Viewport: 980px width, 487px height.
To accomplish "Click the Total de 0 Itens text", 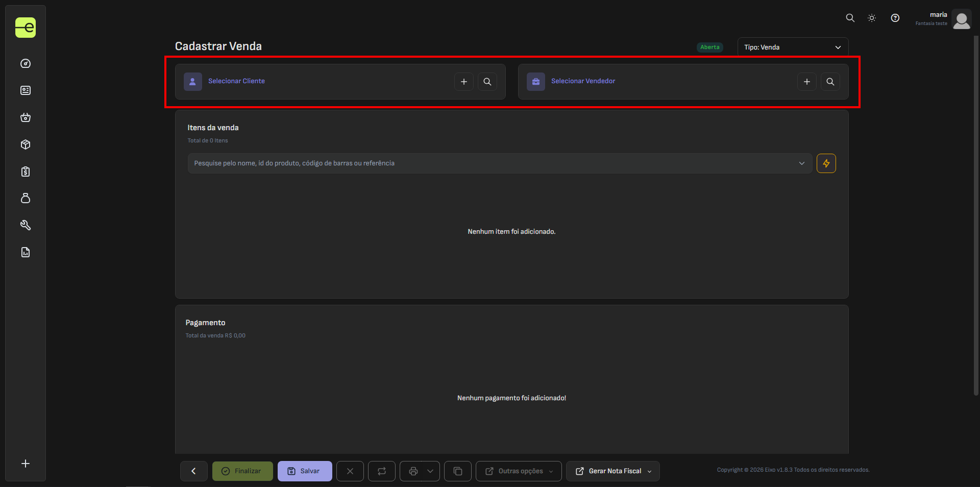I will (208, 140).
